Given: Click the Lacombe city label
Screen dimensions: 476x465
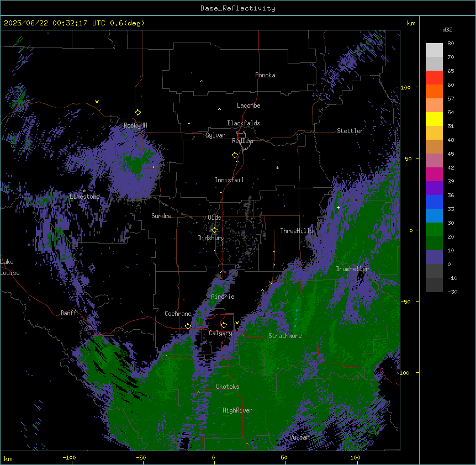Looking at the screenshot, I should point(248,105).
